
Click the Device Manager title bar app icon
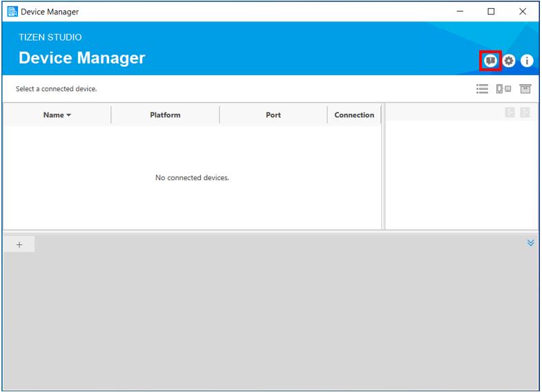[12, 12]
